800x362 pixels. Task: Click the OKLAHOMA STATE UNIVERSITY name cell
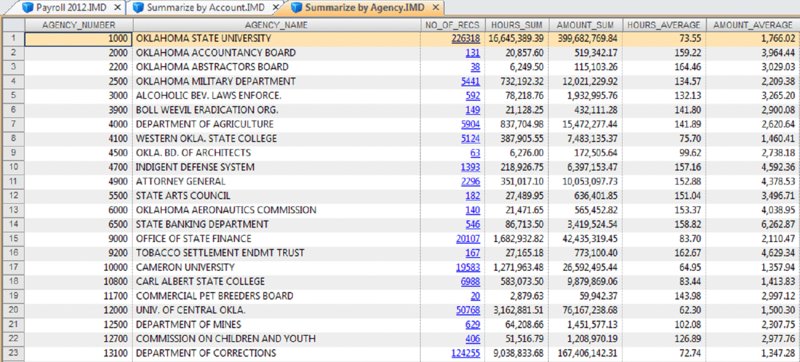click(277, 39)
